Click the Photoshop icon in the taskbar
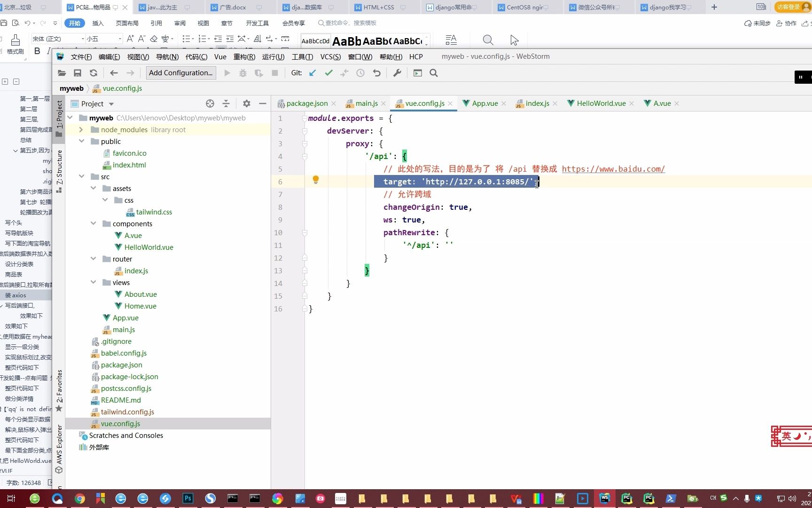This screenshot has width=812, height=508. tap(188, 499)
